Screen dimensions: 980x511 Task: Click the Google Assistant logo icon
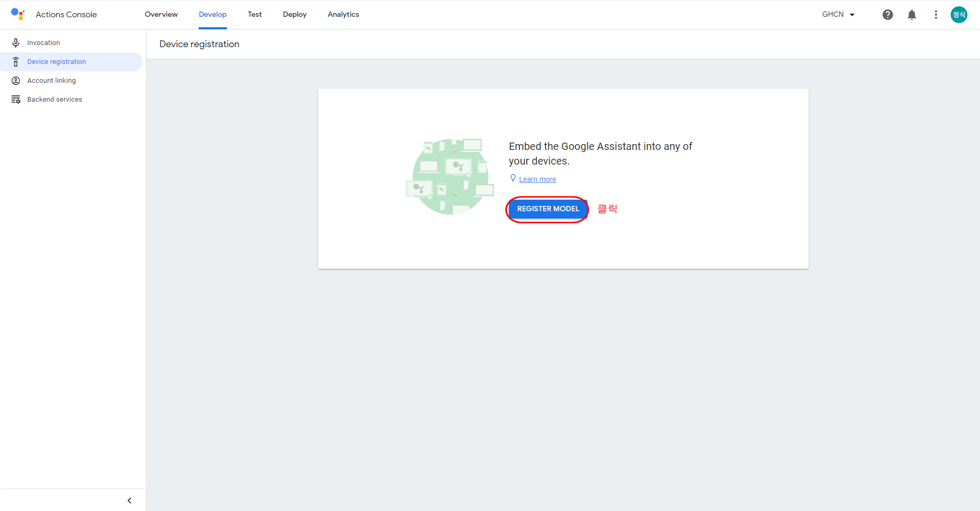tap(18, 14)
